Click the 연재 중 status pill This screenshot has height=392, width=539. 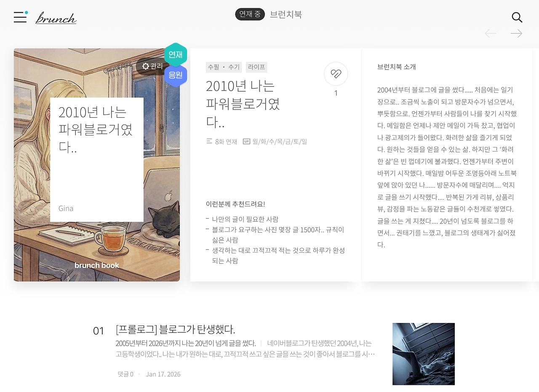point(250,14)
